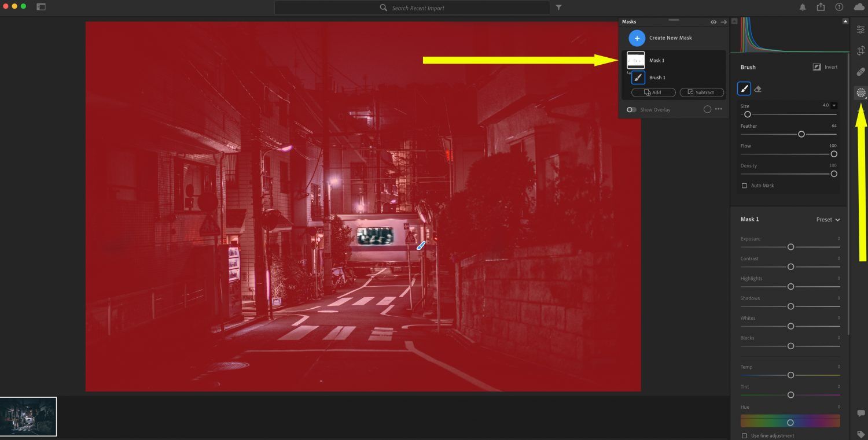Click the Share export icon
868x440 pixels.
(x=821, y=7)
